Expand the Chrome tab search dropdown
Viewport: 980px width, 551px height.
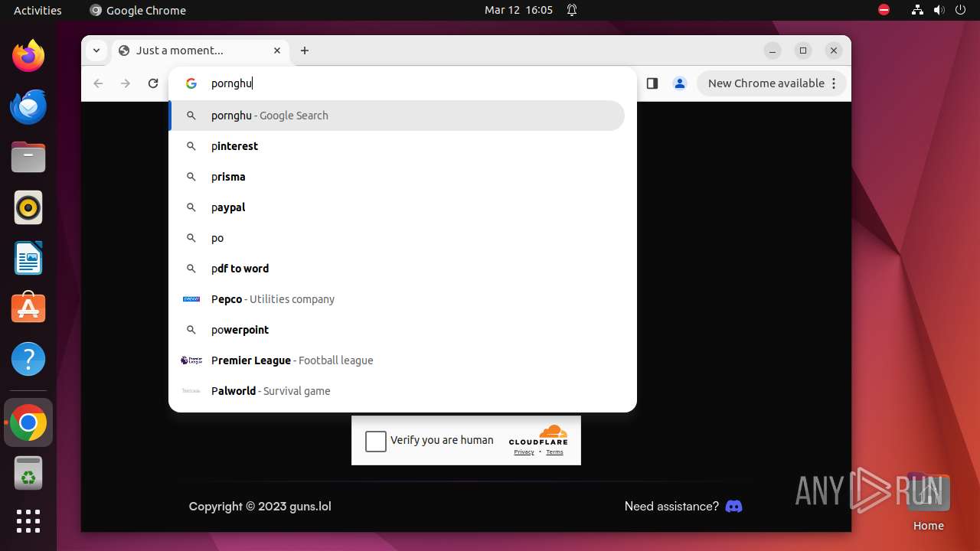tap(96, 51)
